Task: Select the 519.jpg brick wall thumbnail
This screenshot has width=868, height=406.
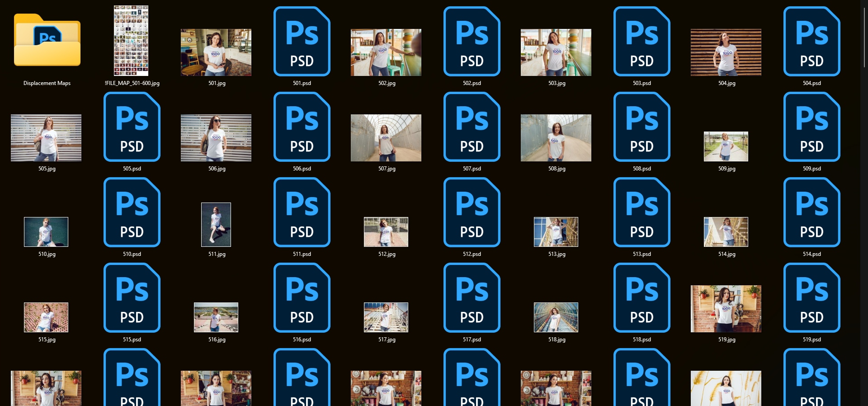Action: click(726, 309)
